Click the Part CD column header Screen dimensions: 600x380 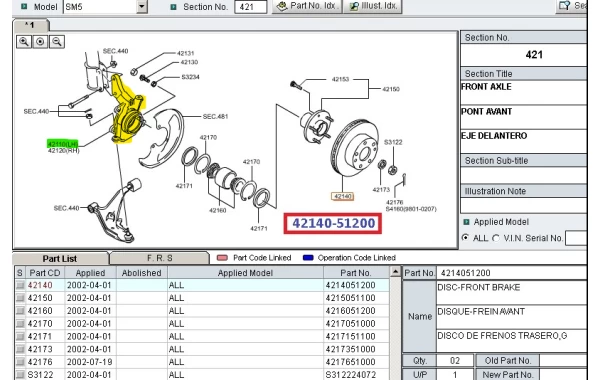coord(45,273)
